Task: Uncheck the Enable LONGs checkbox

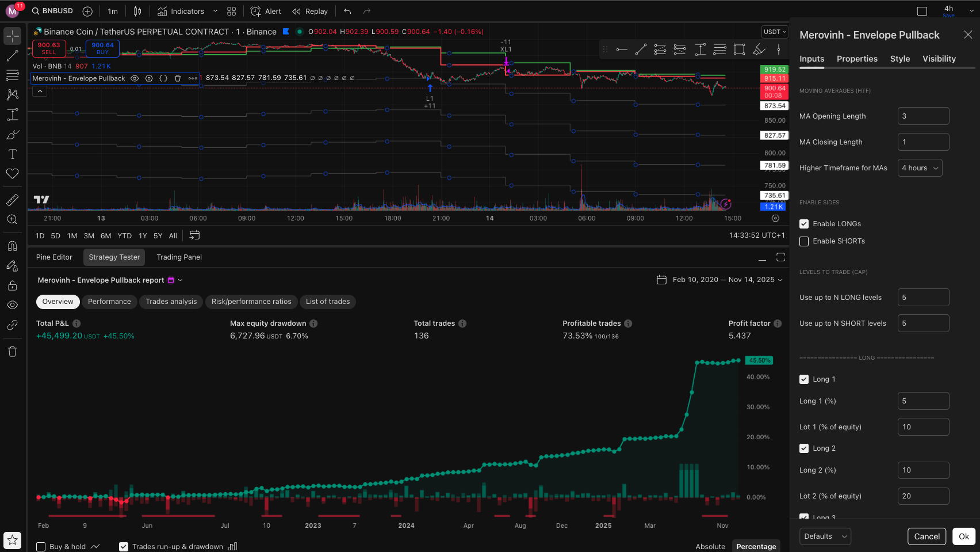Action: tap(804, 224)
